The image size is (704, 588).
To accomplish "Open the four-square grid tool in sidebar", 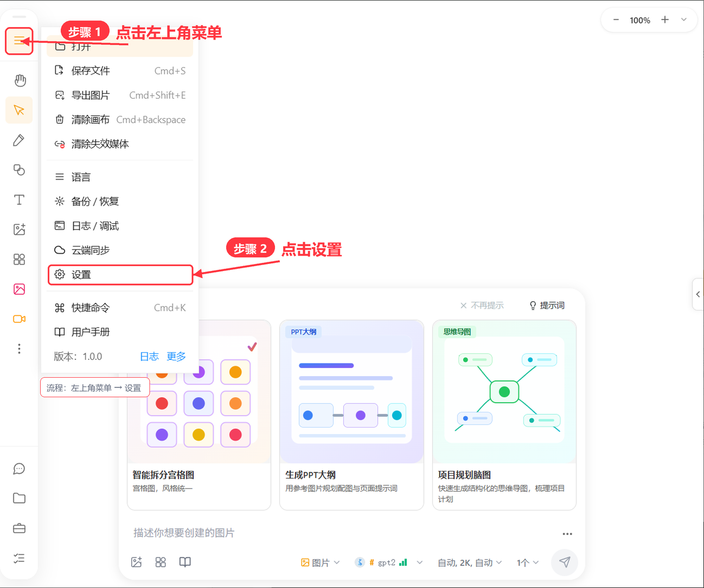I will [x=20, y=259].
